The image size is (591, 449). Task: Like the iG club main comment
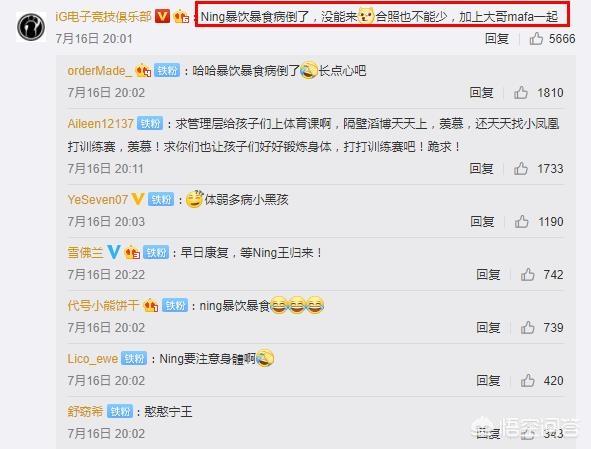536,38
